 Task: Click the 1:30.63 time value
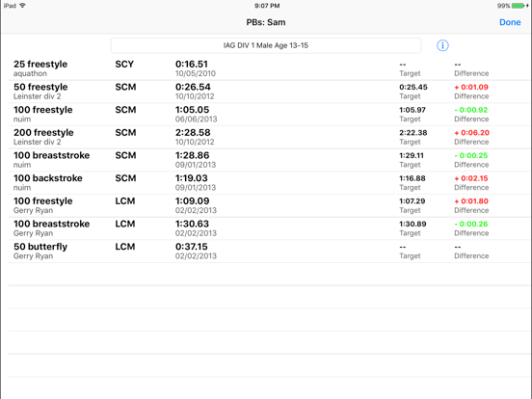(192, 224)
